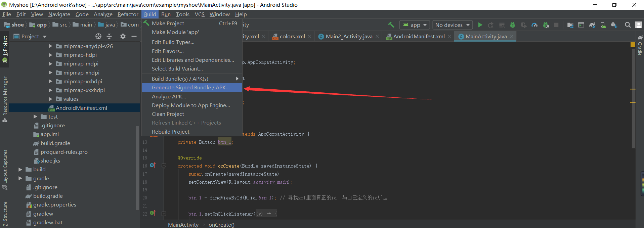The image size is (644, 228).
Task: Open the No devices dropdown
Action: 453,25
